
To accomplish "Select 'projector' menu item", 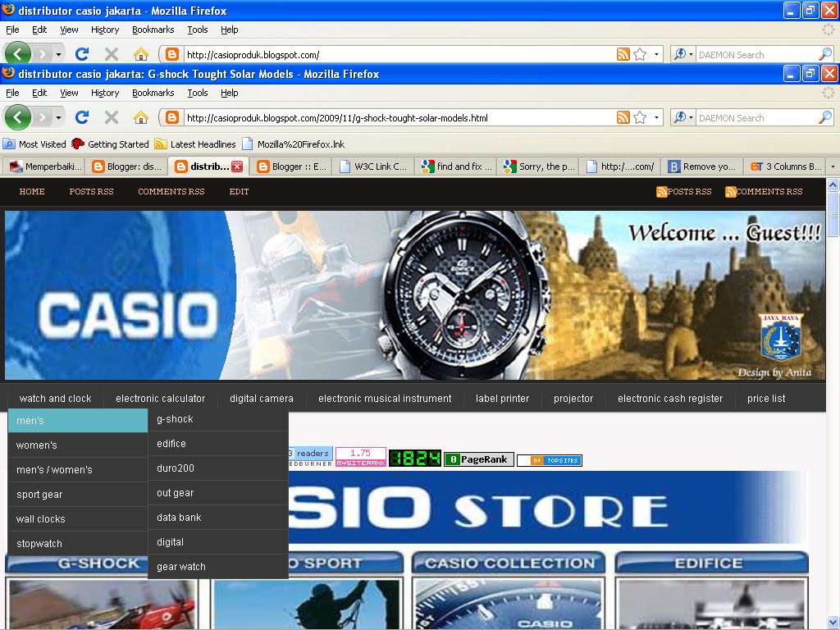I will 573,399.
